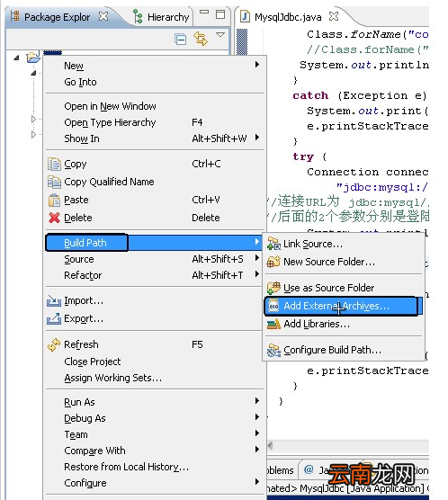Select Open in New Window
Image resolution: width=448 pixels, height=500 pixels.
(x=155, y=106)
